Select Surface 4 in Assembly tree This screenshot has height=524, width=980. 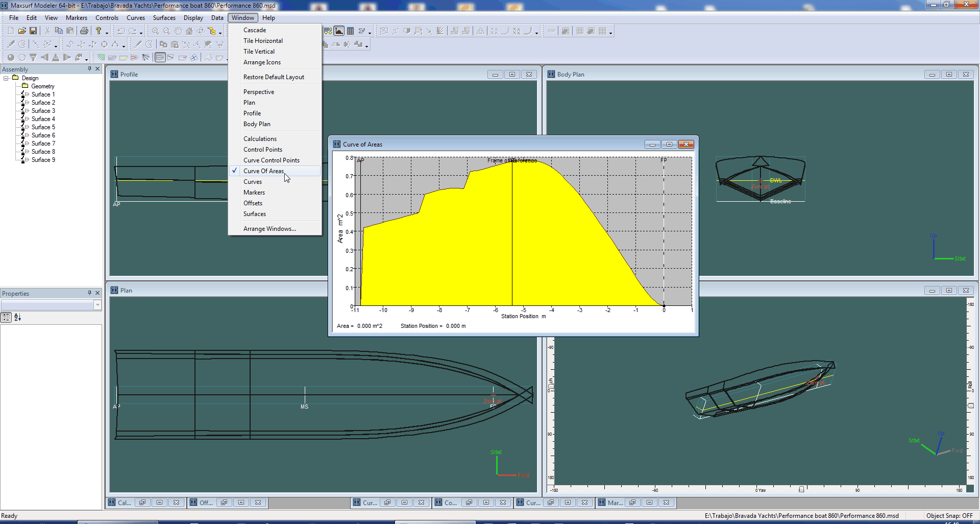[x=43, y=119]
